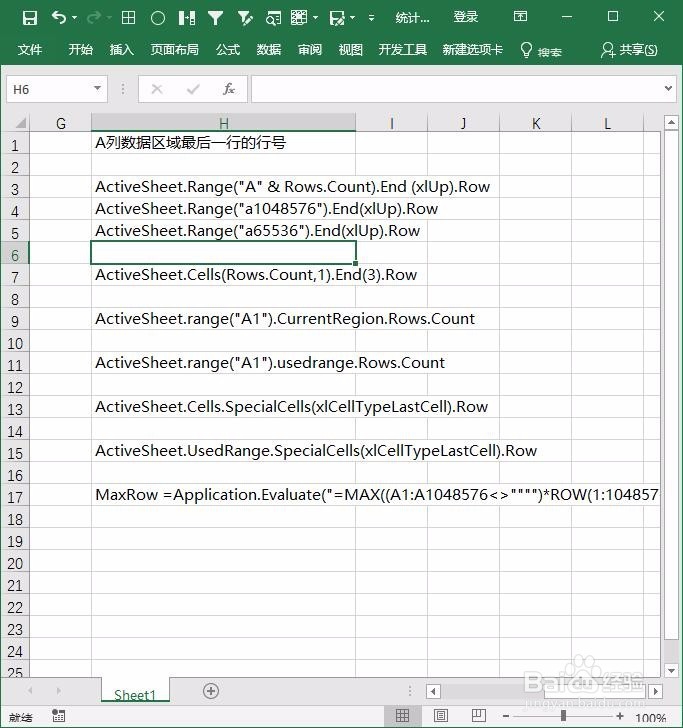Click the add new sheet plus button

(x=211, y=691)
